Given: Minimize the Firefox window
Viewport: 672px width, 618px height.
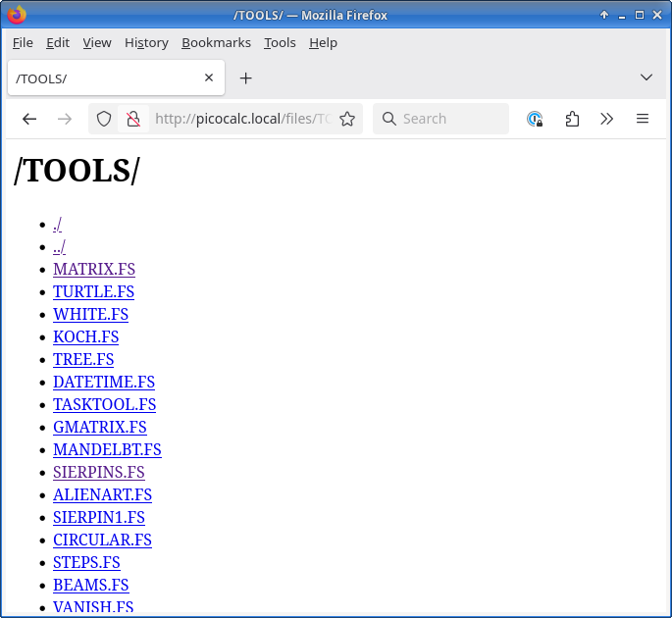Looking at the screenshot, I should (x=622, y=16).
